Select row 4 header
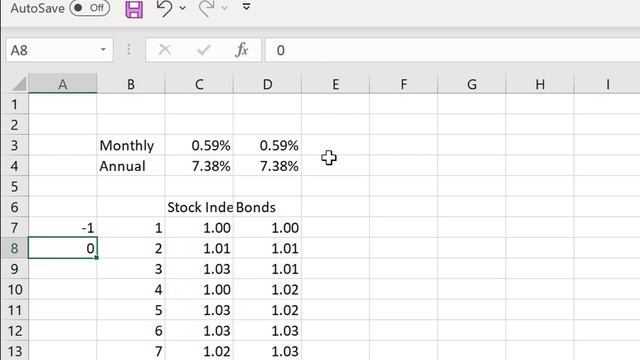Viewport: 640px width, 360px height. tap(14, 166)
